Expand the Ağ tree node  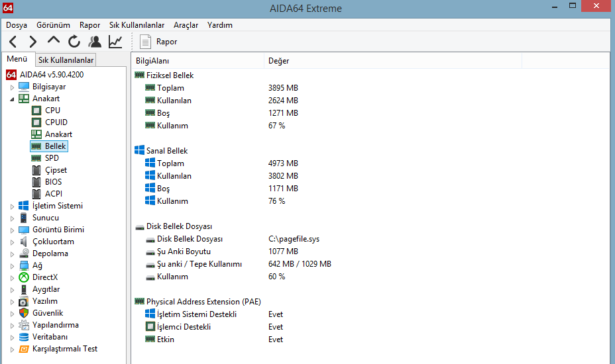tap(12, 265)
